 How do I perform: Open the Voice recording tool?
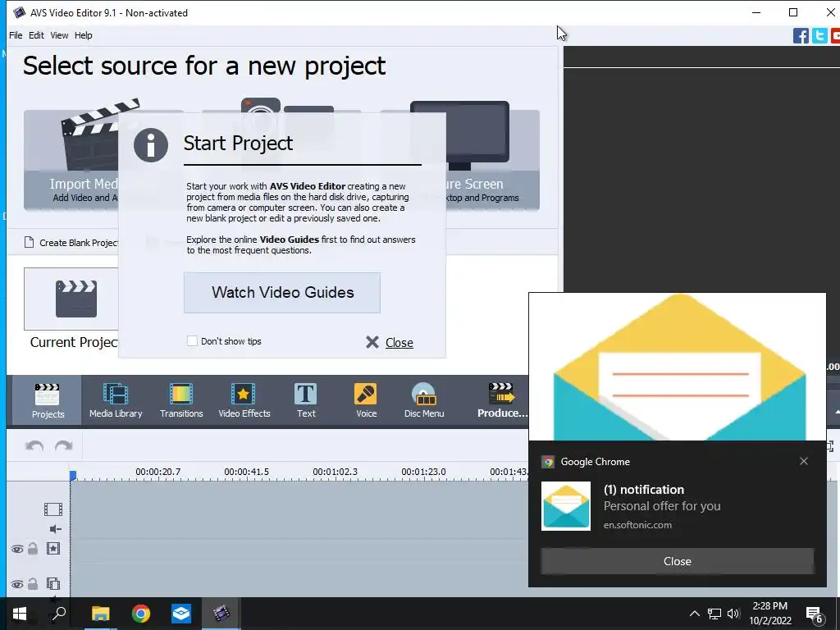(x=367, y=400)
